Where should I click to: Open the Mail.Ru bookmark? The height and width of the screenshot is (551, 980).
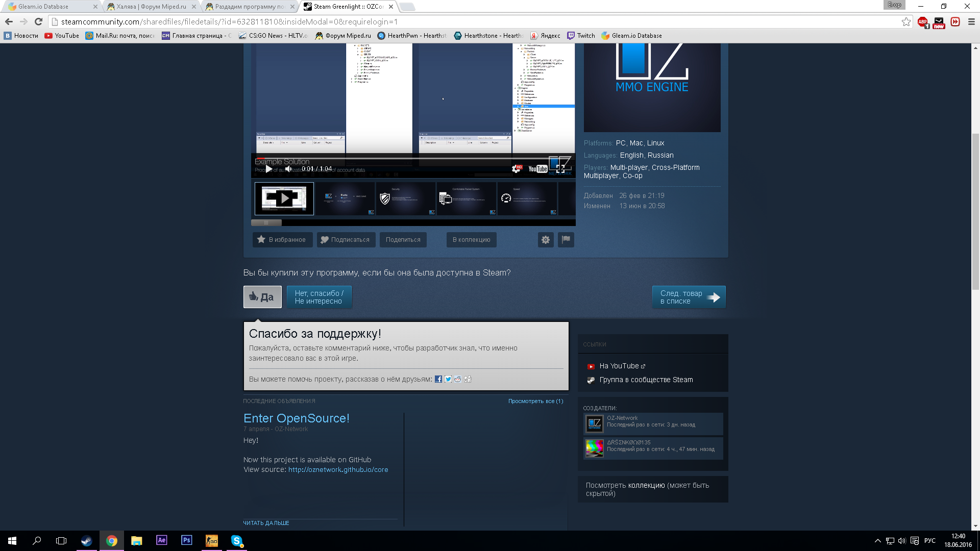[x=120, y=36]
